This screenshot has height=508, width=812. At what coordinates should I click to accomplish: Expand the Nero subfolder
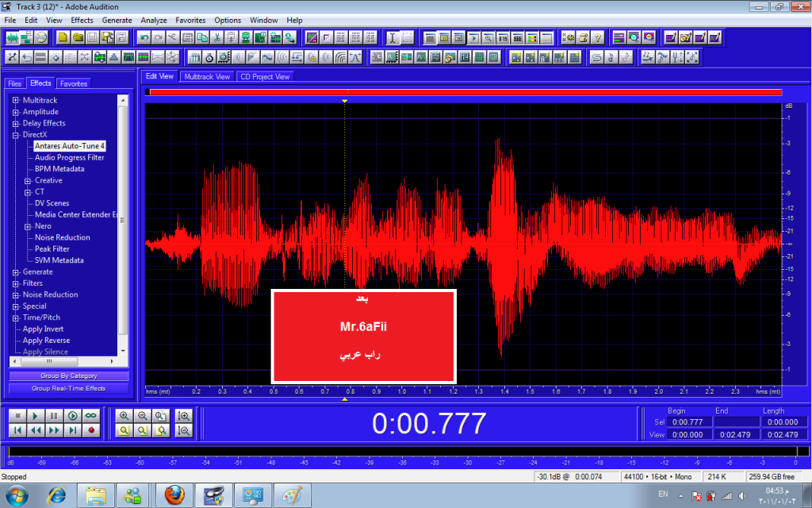(28, 226)
